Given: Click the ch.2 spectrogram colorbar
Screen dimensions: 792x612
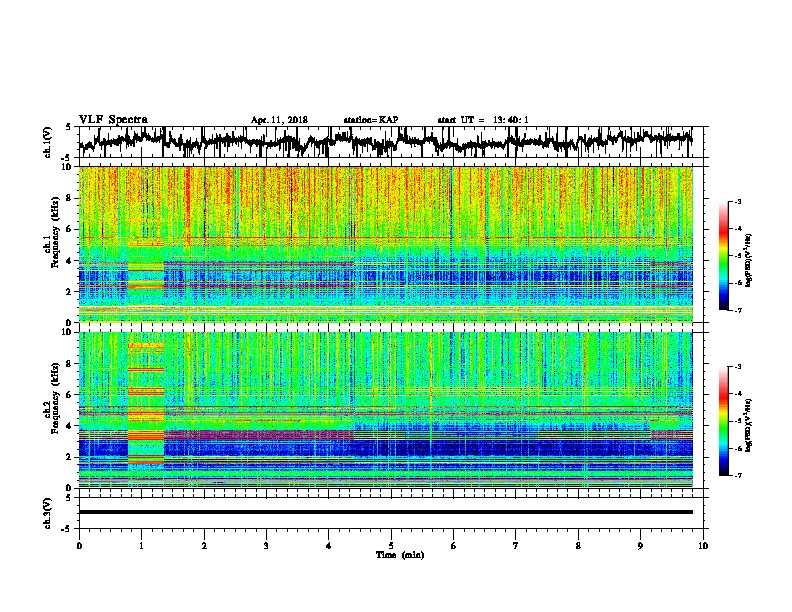Looking at the screenshot, I should tap(723, 421).
